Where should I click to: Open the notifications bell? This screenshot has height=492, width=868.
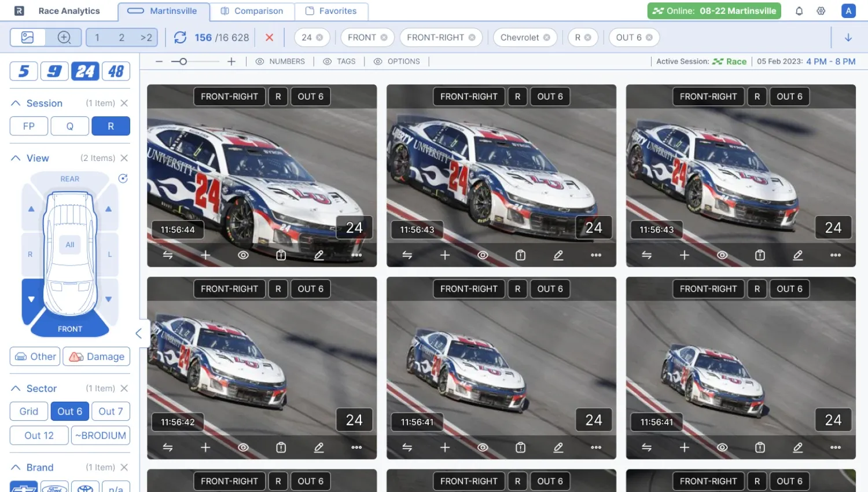click(799, 11)
